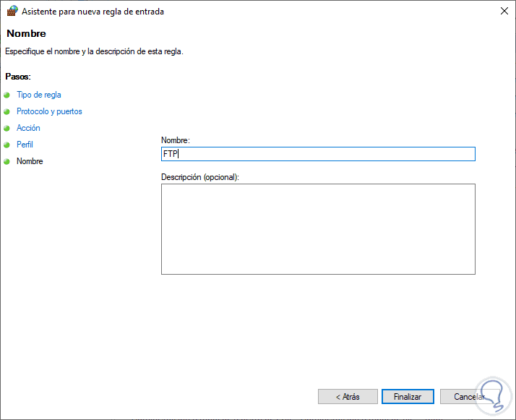Click the bold Nombre page heading
The height and width of the screenshot is (420, 516).
[26, 33]
